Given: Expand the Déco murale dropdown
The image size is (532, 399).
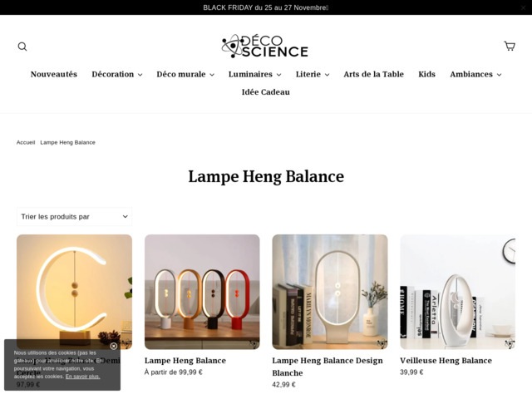Looking at the screenshot, I should [185, 74].
